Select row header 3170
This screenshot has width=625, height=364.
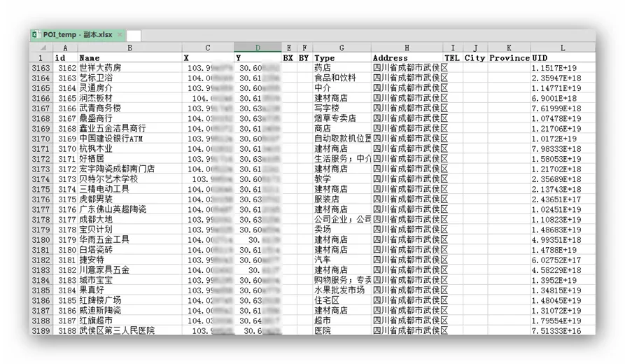[41, 139]
